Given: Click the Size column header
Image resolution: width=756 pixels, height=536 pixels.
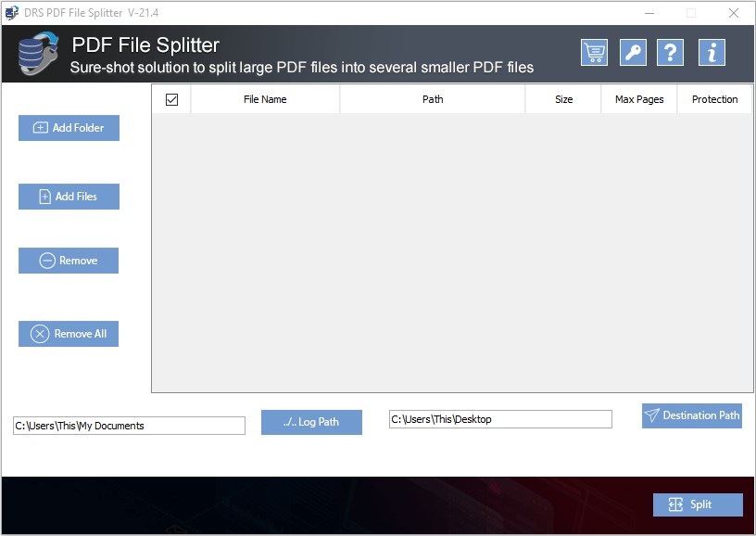Looking at the screenshot, I should (563, 99).
